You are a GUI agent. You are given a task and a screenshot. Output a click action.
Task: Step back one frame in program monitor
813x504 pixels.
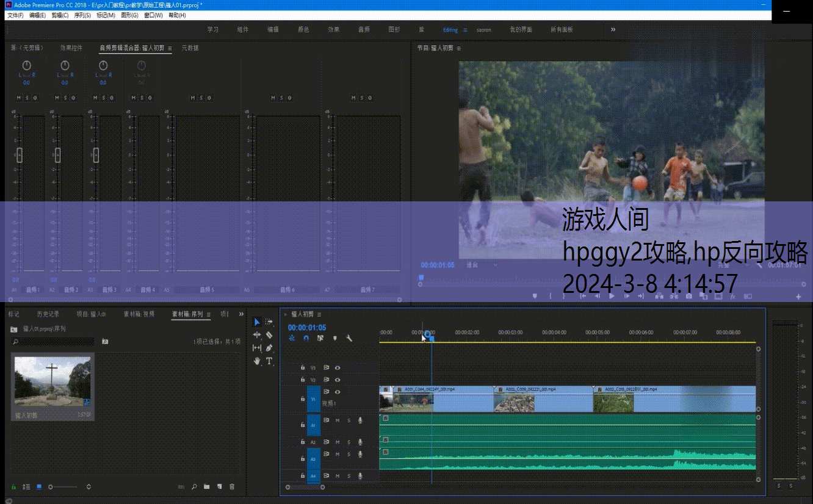pyautogui.click(x=597, y=296)
